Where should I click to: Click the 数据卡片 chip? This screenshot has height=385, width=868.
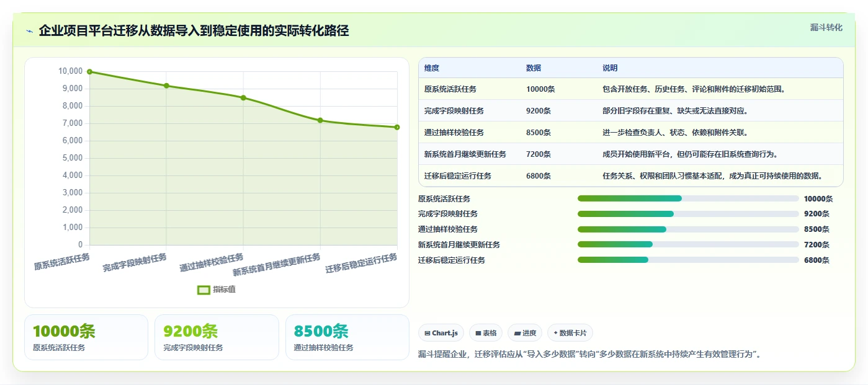click(570, 333)
